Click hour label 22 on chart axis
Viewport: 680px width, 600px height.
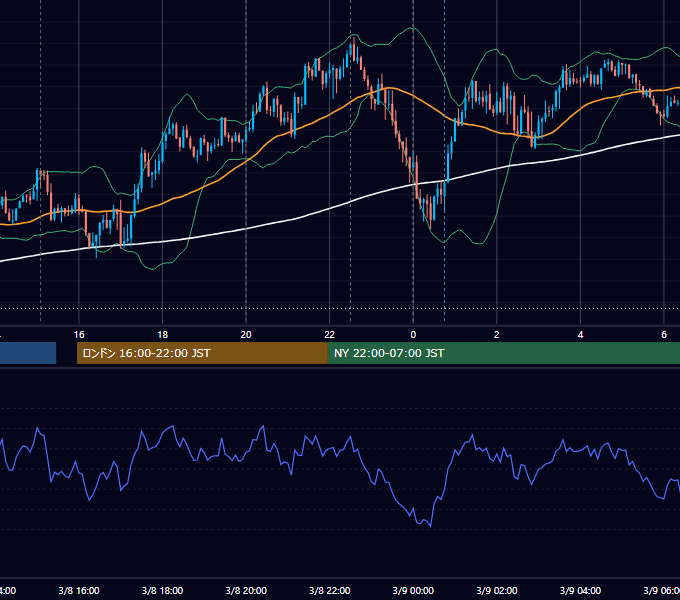[x=330, y=335]
